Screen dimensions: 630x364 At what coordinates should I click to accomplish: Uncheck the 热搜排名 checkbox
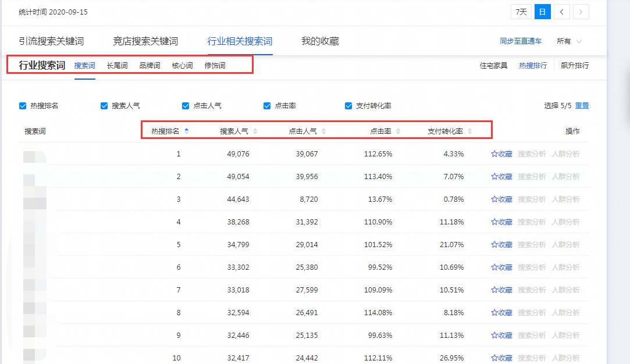click(x=23, y=106)
